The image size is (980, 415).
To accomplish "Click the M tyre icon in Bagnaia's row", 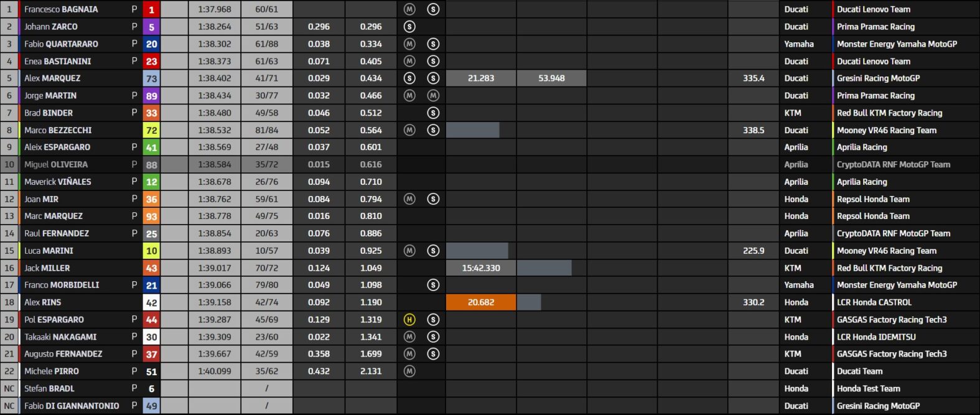I will [409, 9].
